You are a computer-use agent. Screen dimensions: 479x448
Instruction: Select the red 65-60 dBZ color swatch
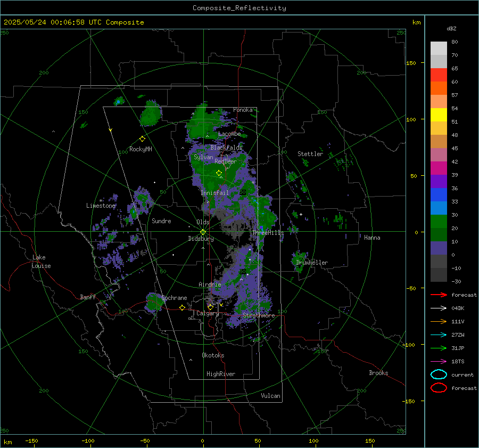[x=439, y=75]
